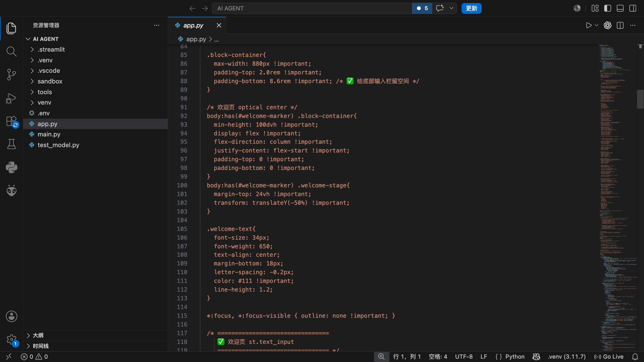Click the editor vertical scrollbar thumb
The image size is (644, 362).
[x=640, y=99]
